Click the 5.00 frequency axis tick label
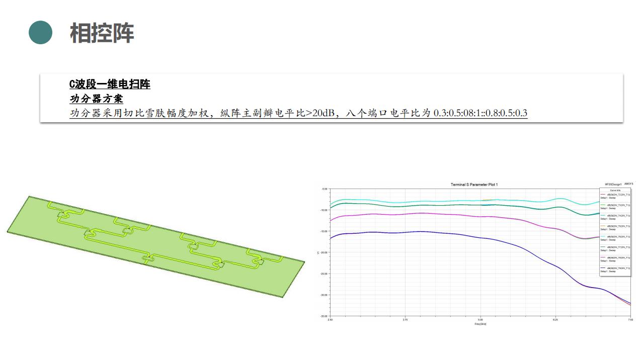 point(480,319)
